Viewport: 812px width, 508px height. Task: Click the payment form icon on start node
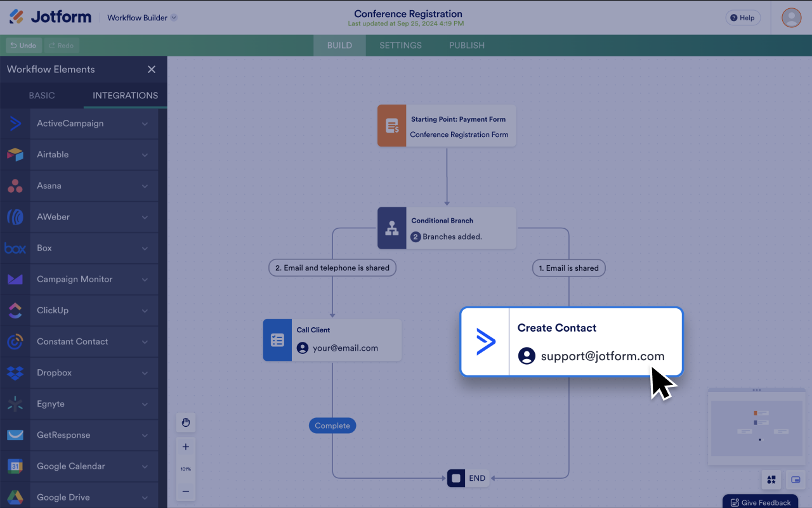[392, 126]
